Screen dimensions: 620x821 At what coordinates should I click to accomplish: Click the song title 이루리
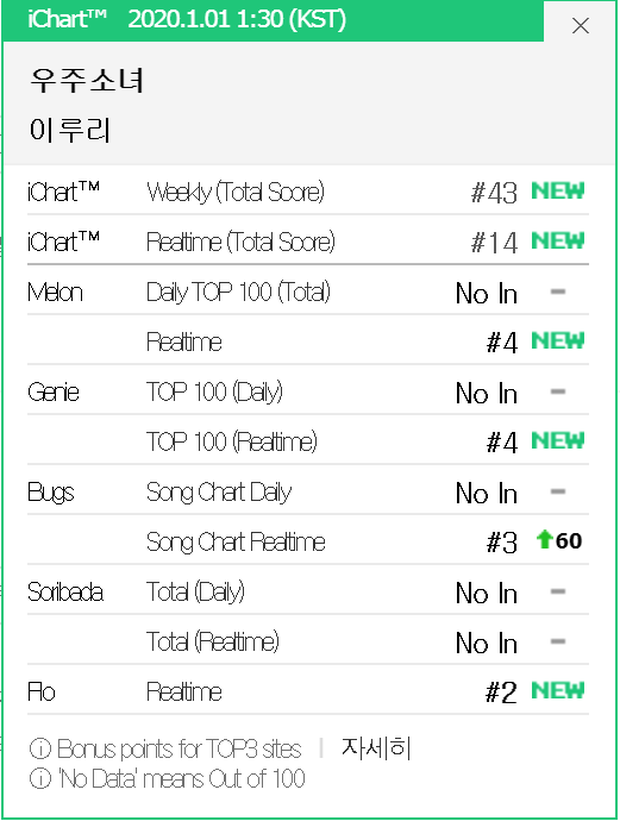tap(70, 130)
